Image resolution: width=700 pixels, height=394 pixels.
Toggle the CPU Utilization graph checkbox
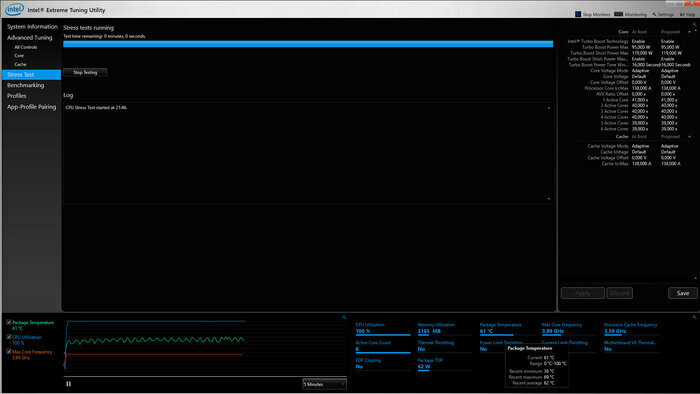coord(9,337)
